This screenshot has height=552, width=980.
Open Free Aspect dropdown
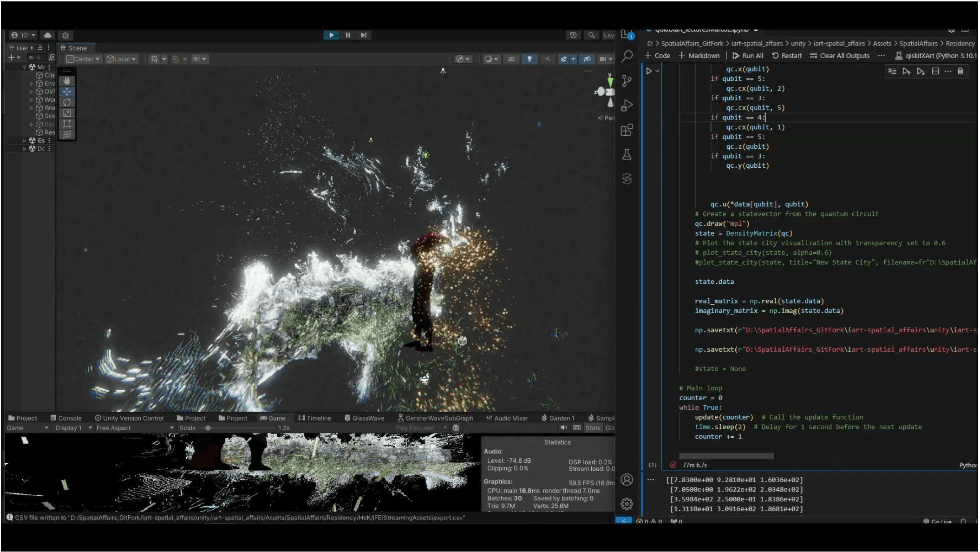pyautogui.click(x=135, y=428)
